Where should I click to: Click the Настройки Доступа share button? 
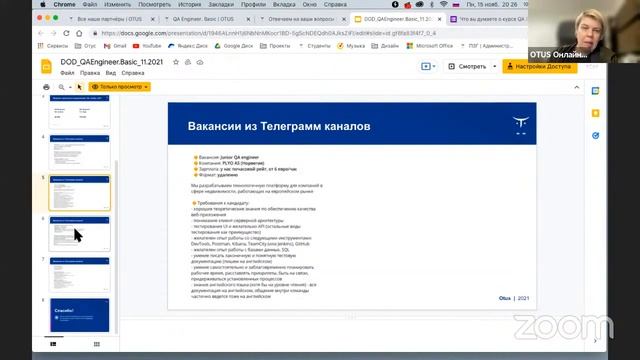pyautogui.click(x=540, y=66)
